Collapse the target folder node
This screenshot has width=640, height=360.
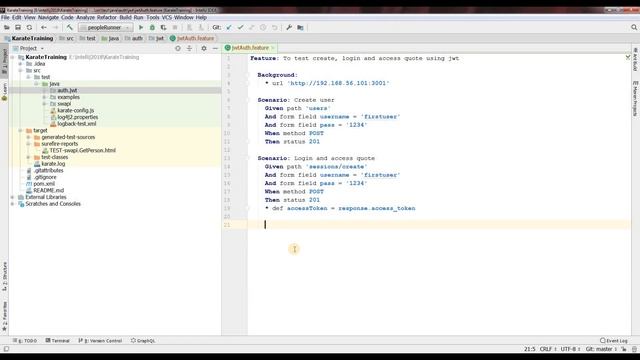20,130
